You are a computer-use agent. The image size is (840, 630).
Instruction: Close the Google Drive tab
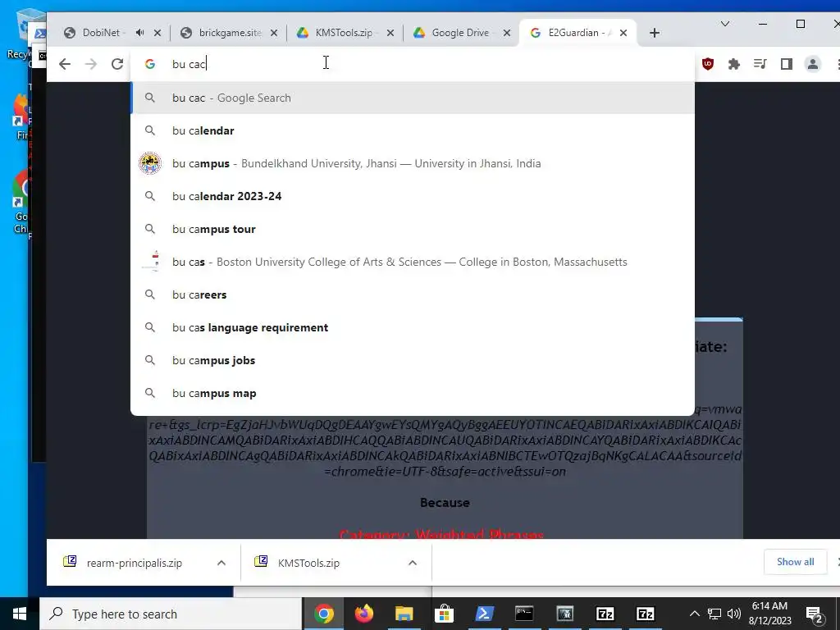[507, 33]
